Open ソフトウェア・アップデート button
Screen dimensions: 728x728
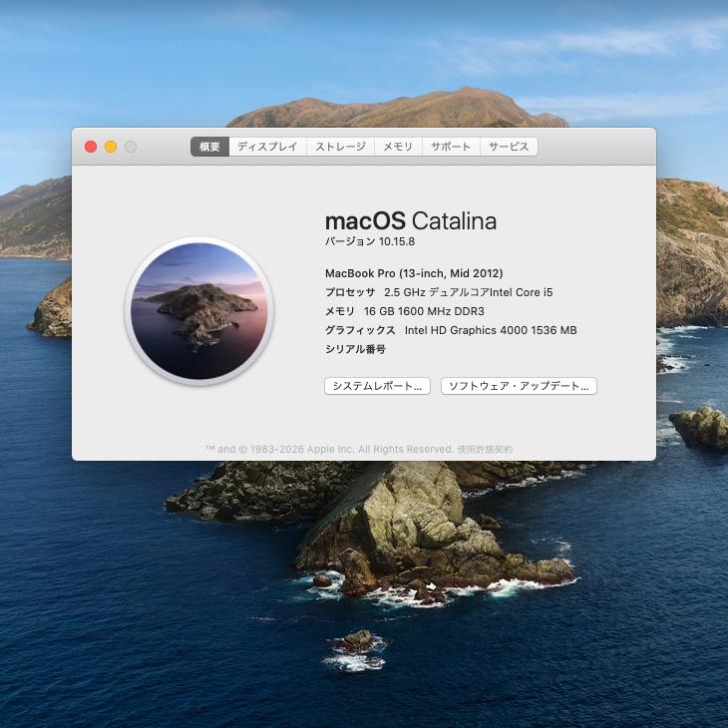click(519, 386)
